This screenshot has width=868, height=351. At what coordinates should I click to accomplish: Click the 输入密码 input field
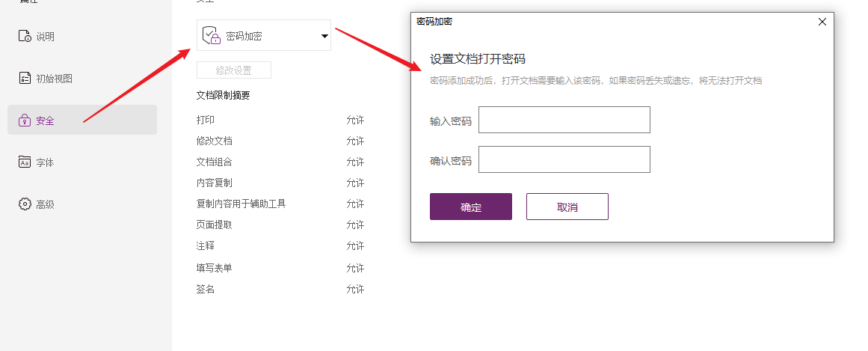coord(564,120)
